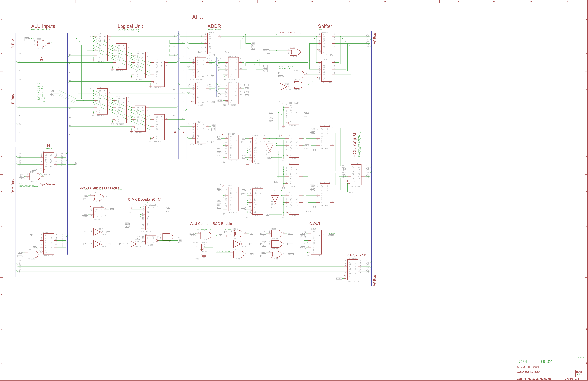This screenshot has height=381, width=588.
Task: Click the LUL0 74AC153D multiplexer chip
Action: coord(102,48)
